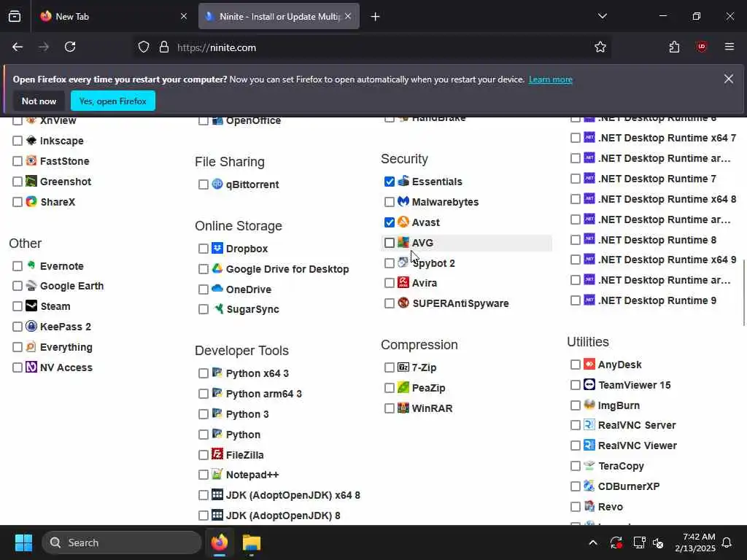Click the Google Drive for Desktop icon

click(x=217, y=268)
